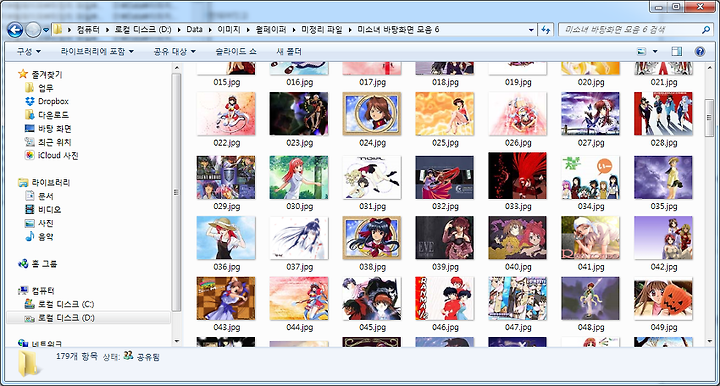720x386 pixels.
Task: Click the file name 044.jpg
Action: pos(299,327)
